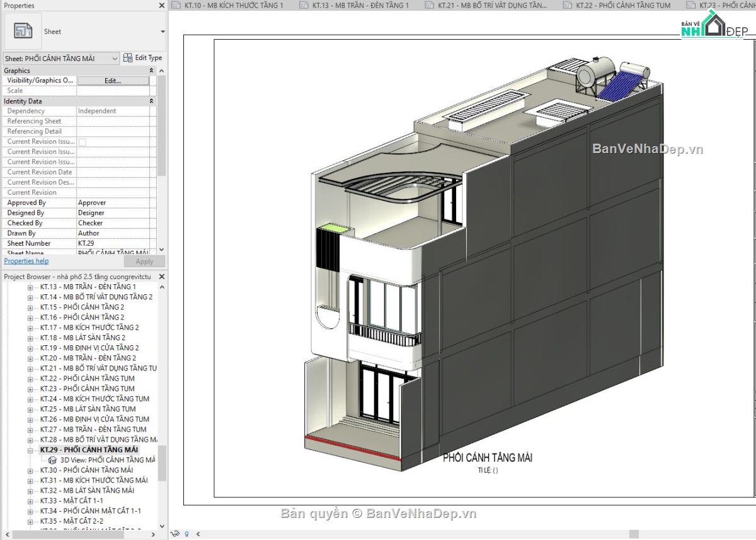
Task: Click the Project Browser scroll-down arrow
Action: [x=162, y=525]
